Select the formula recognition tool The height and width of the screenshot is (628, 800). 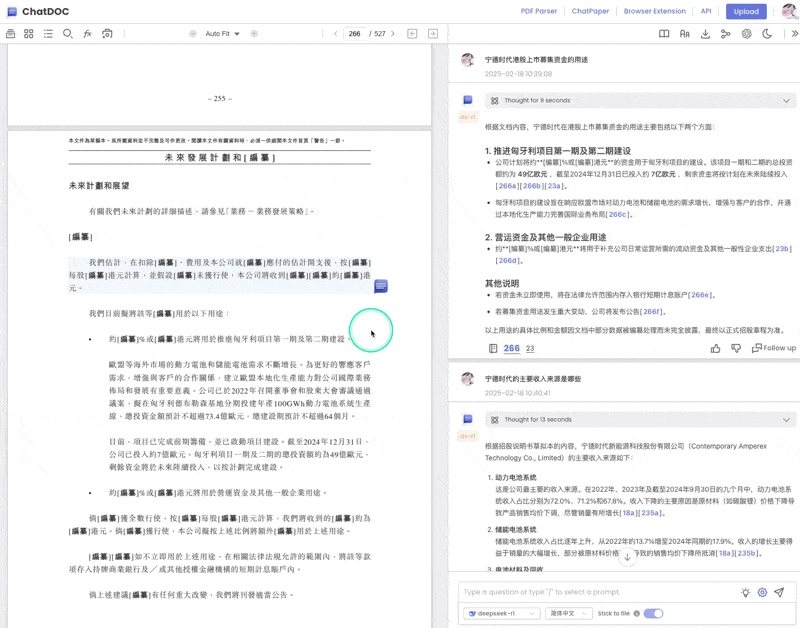click(87, 33)
